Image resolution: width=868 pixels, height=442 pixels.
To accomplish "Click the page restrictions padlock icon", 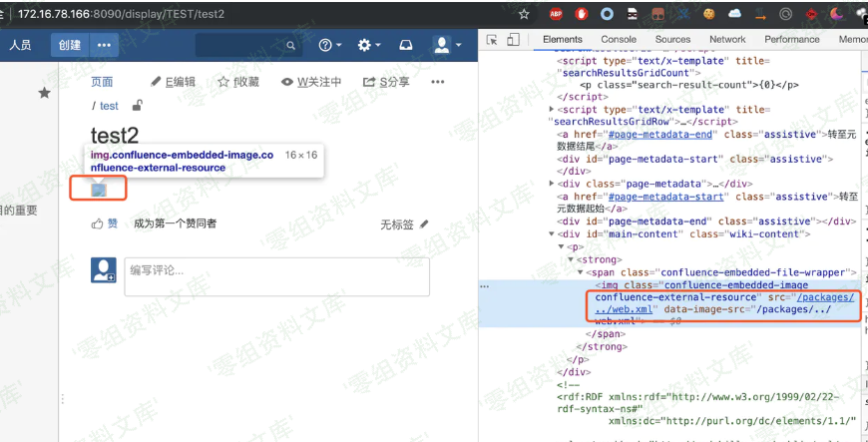I will pos(137,106).
